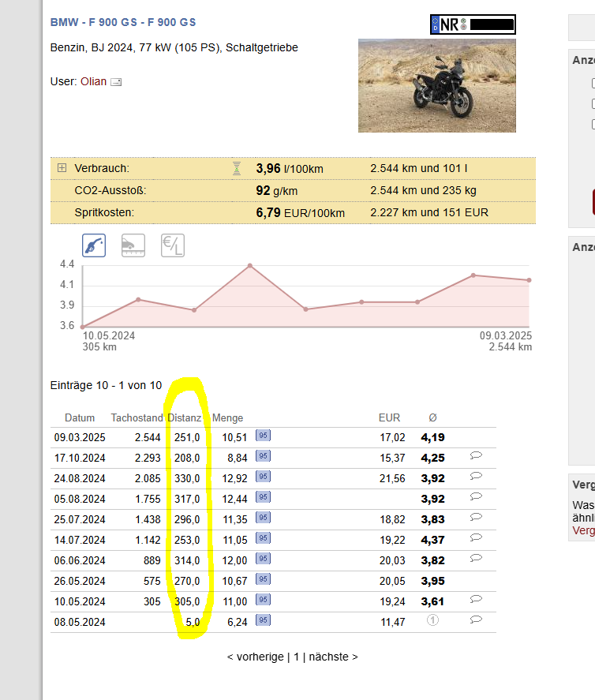595x700 pixels.
Task: Switch chart to the cost per distance car icon
Action: point(133,245)
